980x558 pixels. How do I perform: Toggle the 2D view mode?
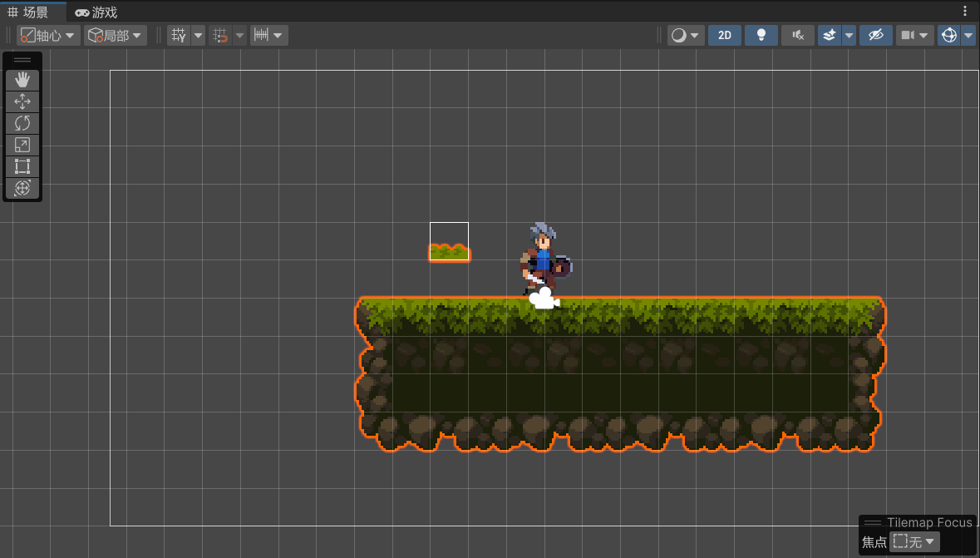(x=725, y=35)
